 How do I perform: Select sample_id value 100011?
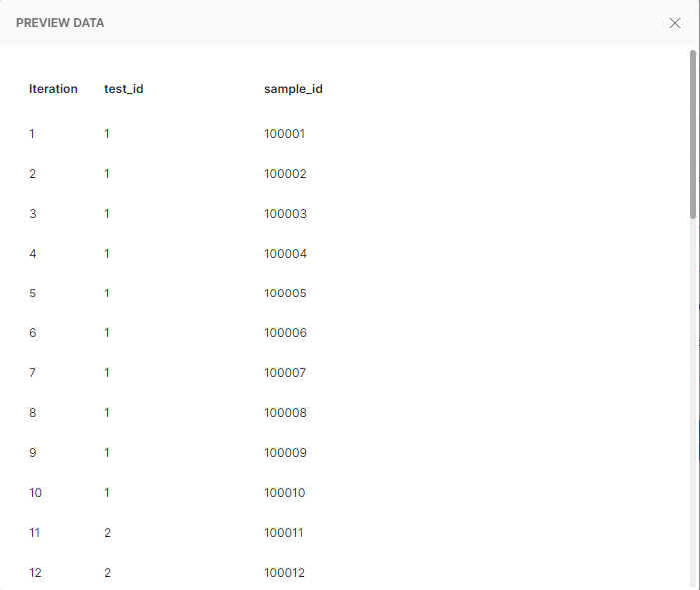[x=283, y=533]
